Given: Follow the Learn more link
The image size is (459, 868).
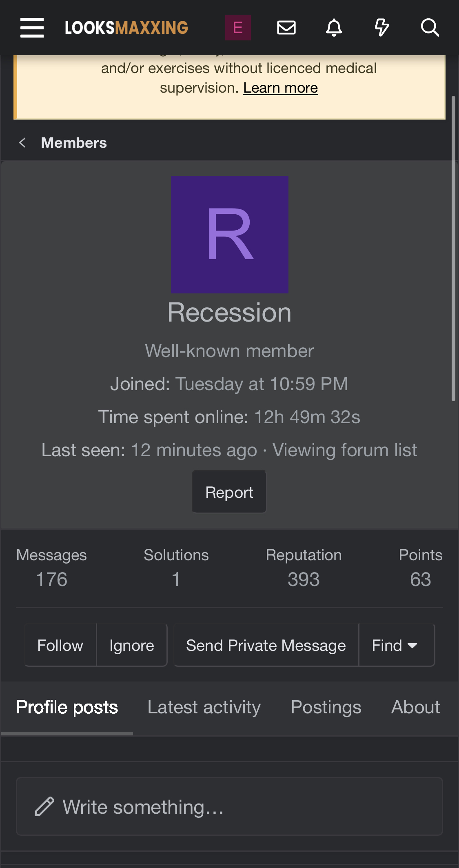Looking at the screenshot, I should [x=281, y=88].
